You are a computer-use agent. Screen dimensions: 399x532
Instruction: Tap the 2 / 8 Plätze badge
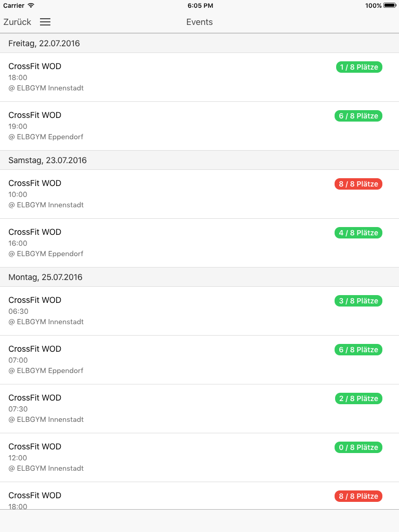[x=358, y=398]
